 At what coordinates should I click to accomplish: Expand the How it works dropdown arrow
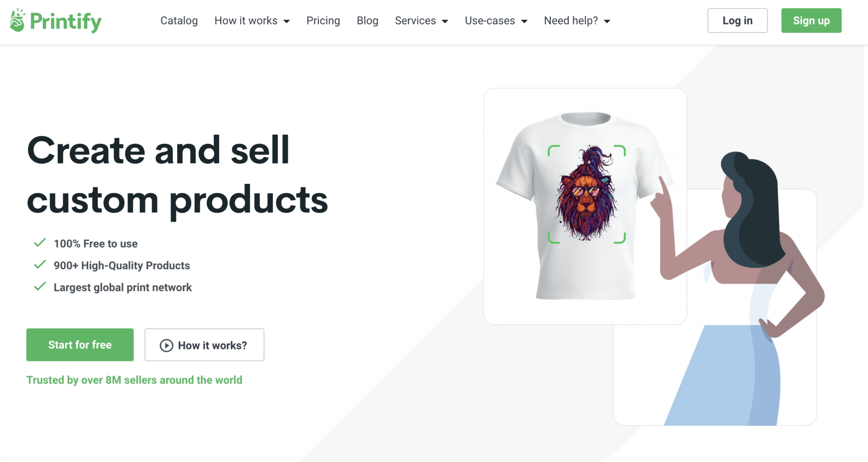[x=287, y=21]
